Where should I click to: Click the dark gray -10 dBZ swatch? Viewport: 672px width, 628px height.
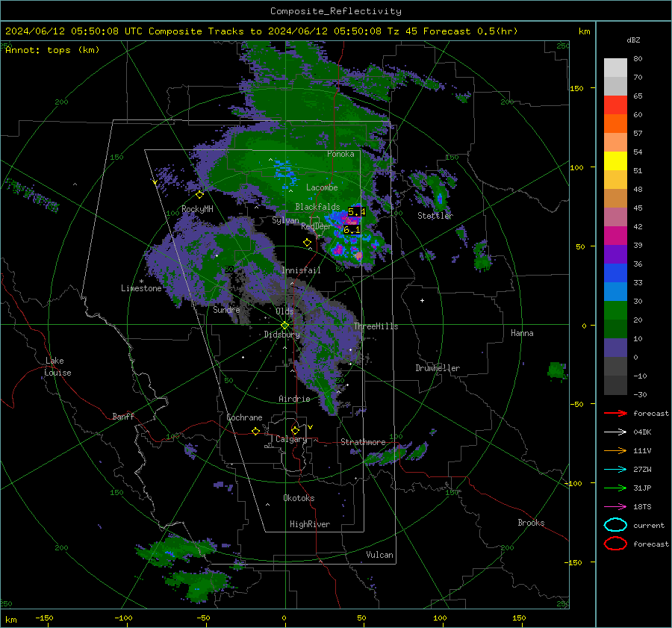(x=615, y=385)
